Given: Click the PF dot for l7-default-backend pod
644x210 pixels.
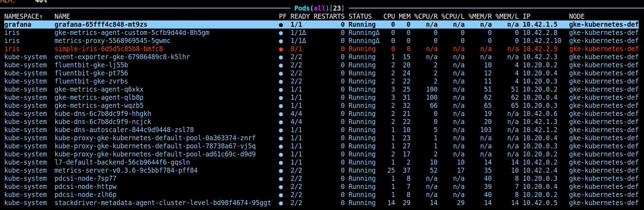Looking at the screenshot, I should point(281,163).
